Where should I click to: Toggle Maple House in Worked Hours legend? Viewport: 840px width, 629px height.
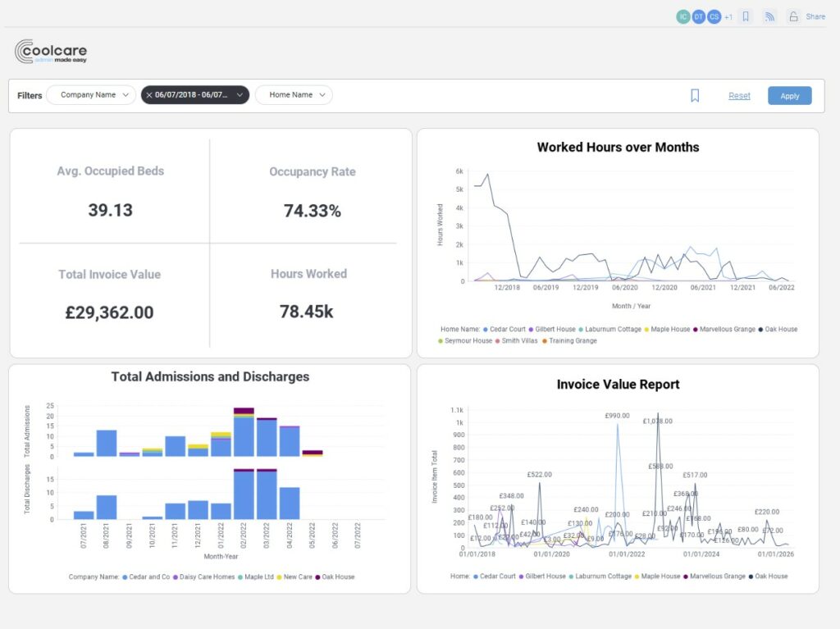pyautogui.click(x=667, y=330)
